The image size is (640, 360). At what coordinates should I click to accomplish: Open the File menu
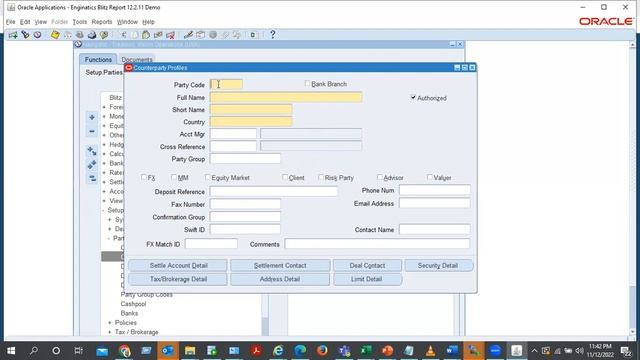[x=11, y=22]
